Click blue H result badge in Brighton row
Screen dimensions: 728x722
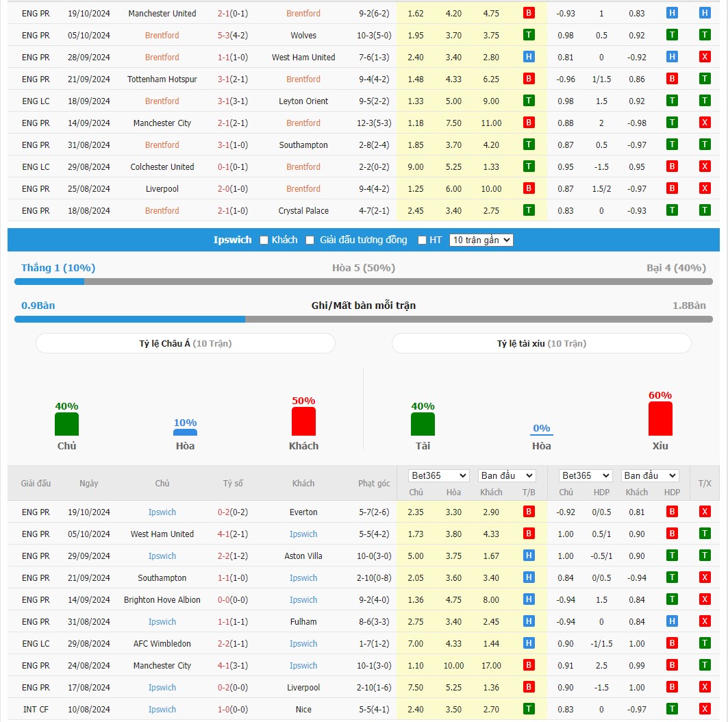click(528, 599)
